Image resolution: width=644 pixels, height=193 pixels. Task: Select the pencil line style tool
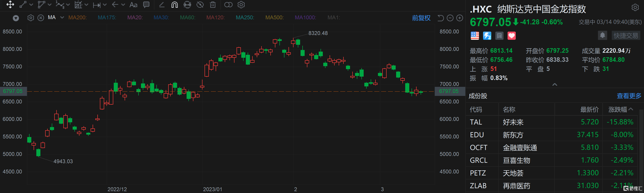(x=162, y=5)
